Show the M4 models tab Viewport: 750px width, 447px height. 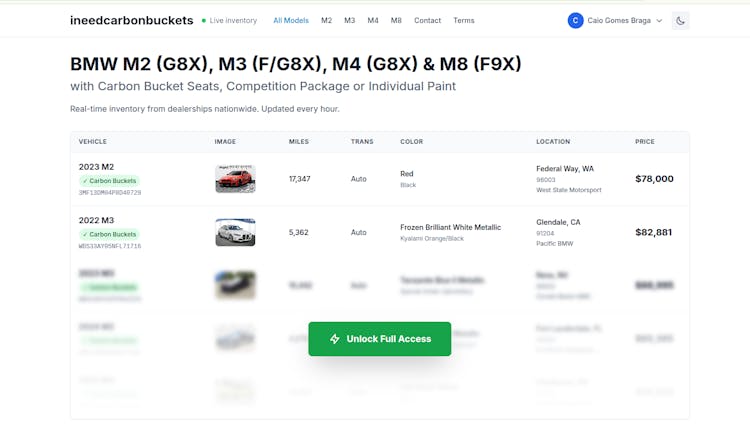373,20
